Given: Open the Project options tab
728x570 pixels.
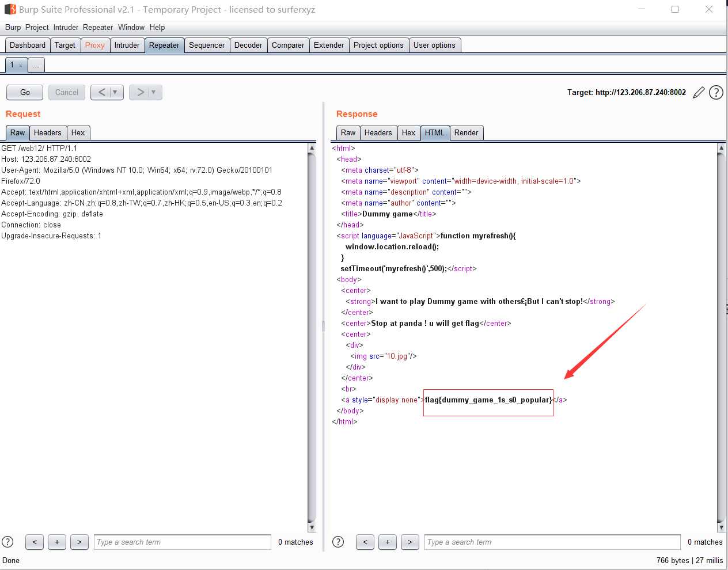Looking at the screenshot, I should tap(378, 45).
